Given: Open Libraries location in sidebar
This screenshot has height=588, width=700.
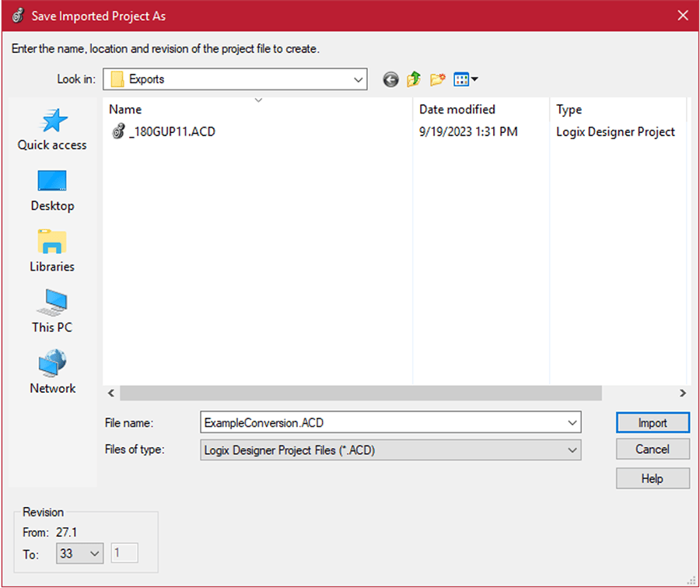Looking at the screenshot, I should [x=52, y=251].
